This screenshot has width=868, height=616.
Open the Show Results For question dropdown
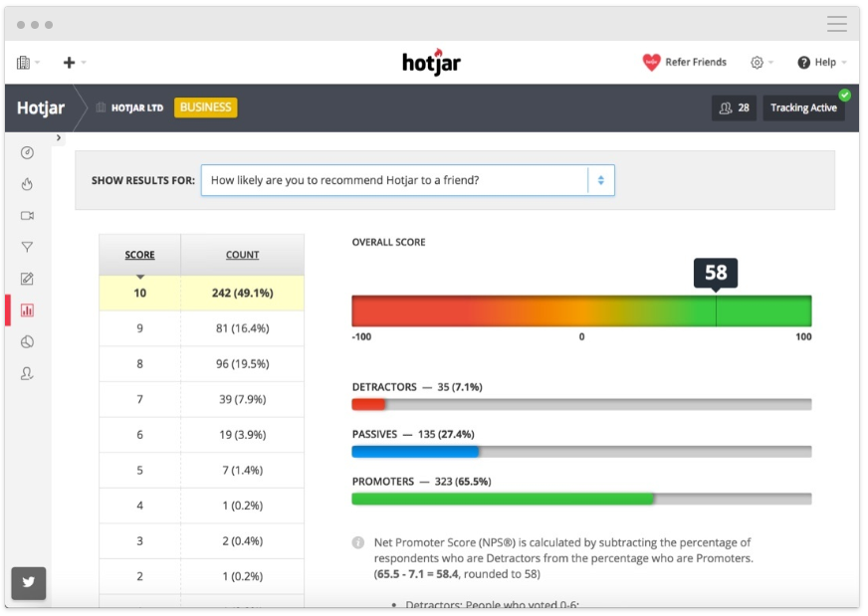[407, 180]
